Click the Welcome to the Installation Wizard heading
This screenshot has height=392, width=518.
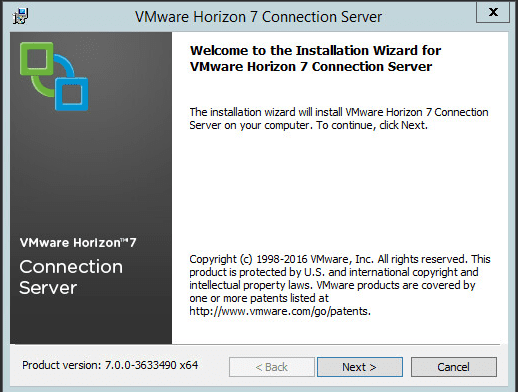click(x=315, y=58)
